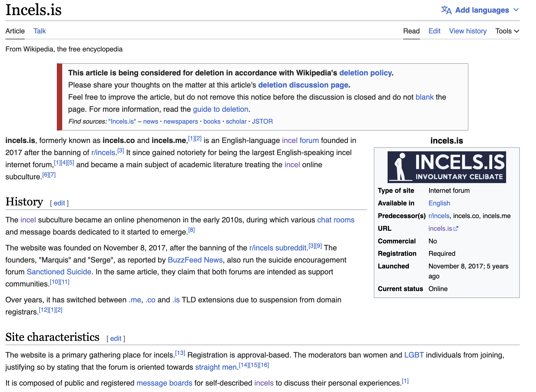Switch to the Talk tab

tap(40, 31)
